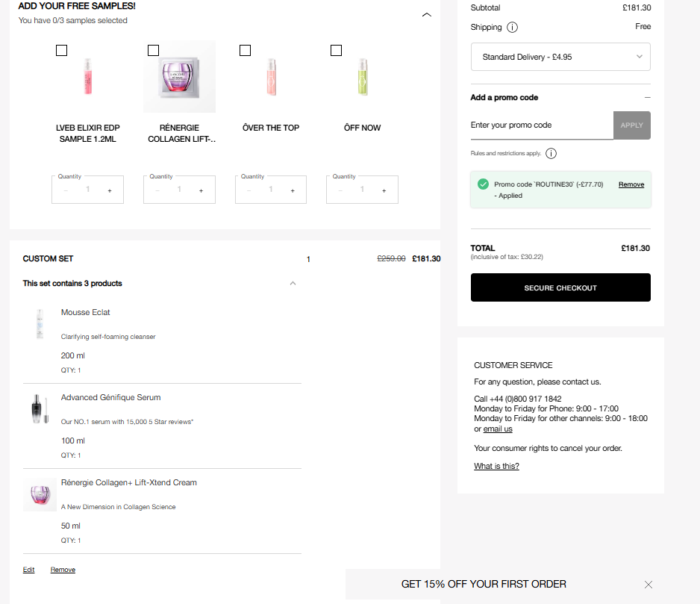This screenshot has height=604, width=700.
Task: Increase Över The Top sample quantity
Action: point(293,190)
